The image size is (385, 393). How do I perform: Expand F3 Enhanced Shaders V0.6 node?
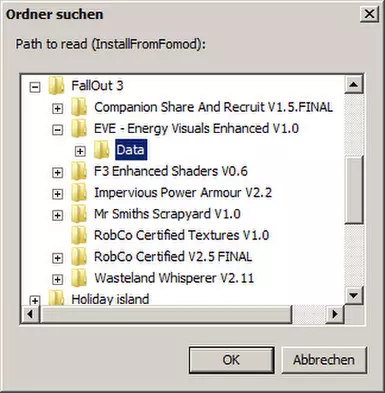[57, 173]
